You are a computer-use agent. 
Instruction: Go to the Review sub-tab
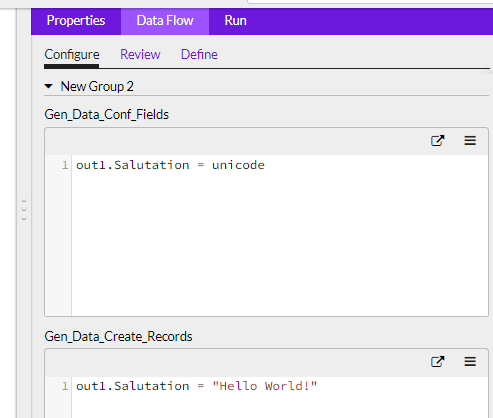coord(140,54)
